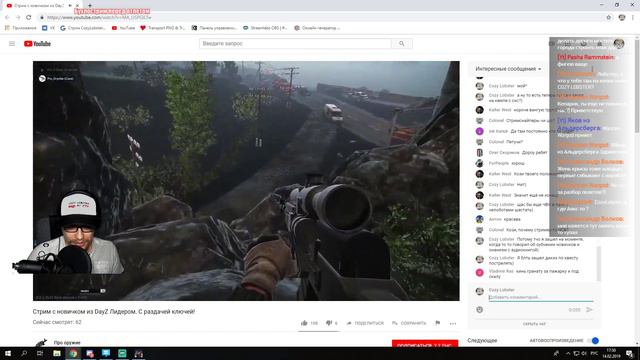Click the video title Стрим с новичком
Screen dimensions: 640x360
[114, 311]
